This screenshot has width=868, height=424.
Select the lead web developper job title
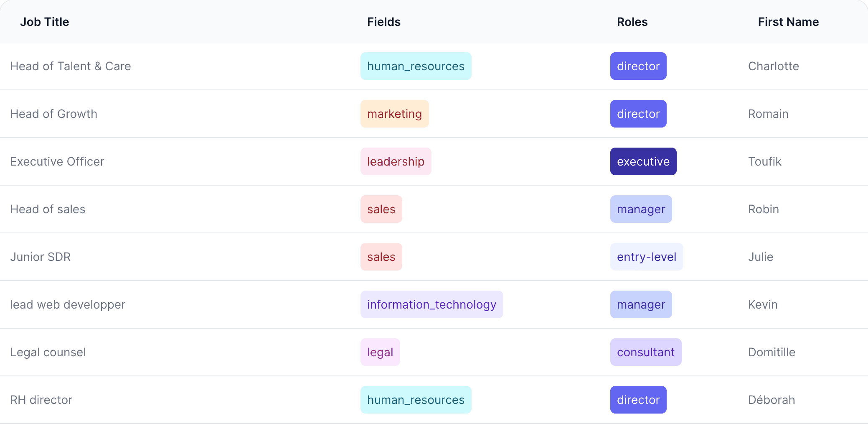(68, 304)
